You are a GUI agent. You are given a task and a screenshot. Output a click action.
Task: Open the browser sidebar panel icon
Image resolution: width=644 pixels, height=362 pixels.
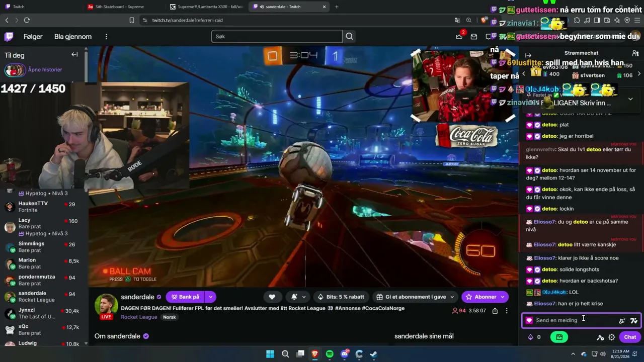pos(597,20)
